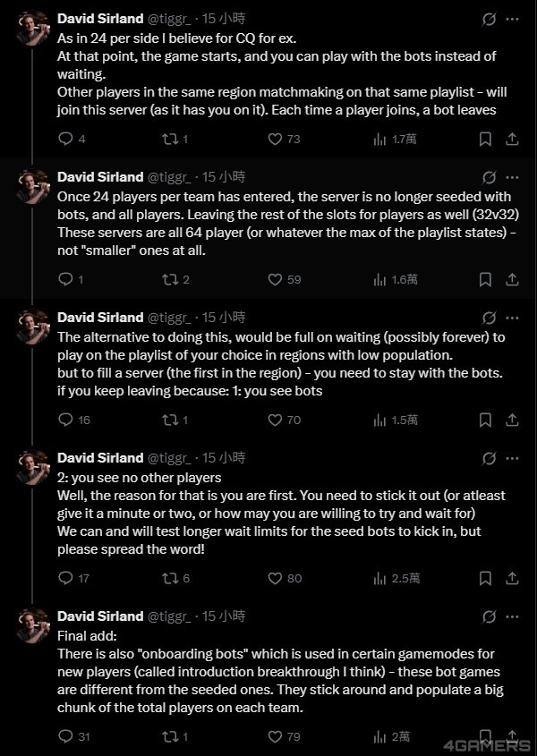Like the tweet with 73 likes
537x756 pixels.
click(277, 139)
